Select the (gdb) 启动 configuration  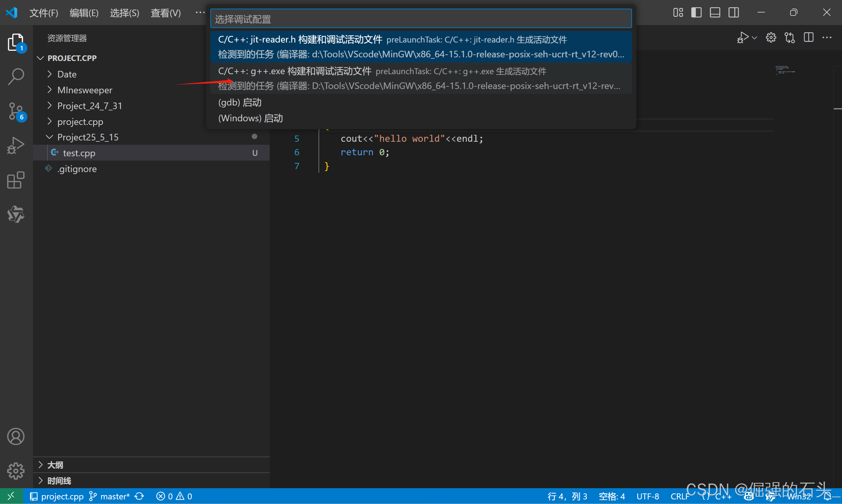[240, 102]
